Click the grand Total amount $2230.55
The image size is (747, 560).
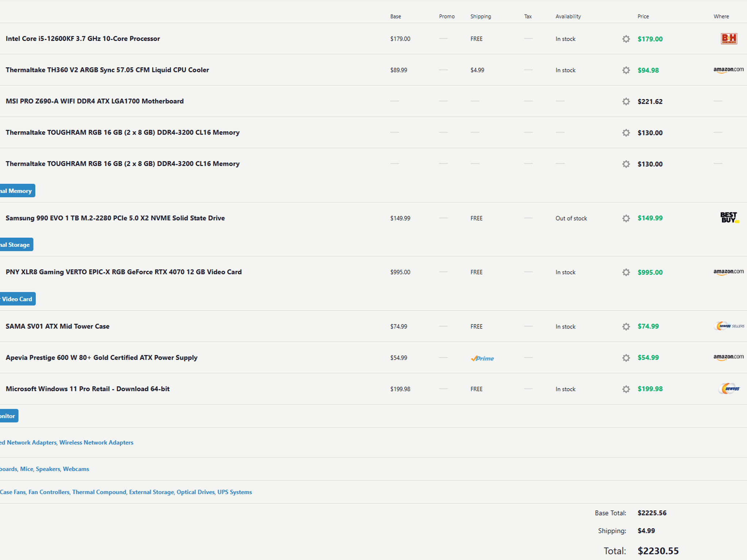click(658, 551)
